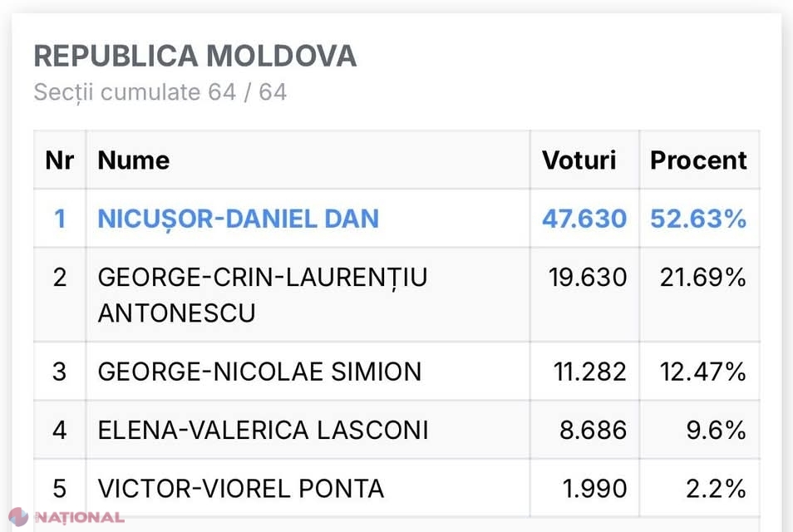Click the Secții cumulate 64 / 64 subtitle
793x532 pixels.
160,92
